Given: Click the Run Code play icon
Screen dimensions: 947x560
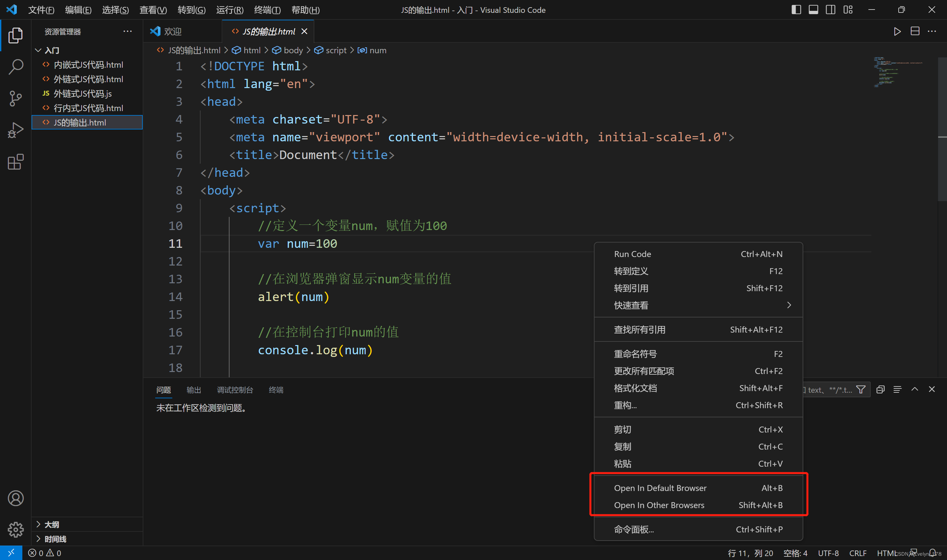Looking at the screenshot, I should 897,31.
